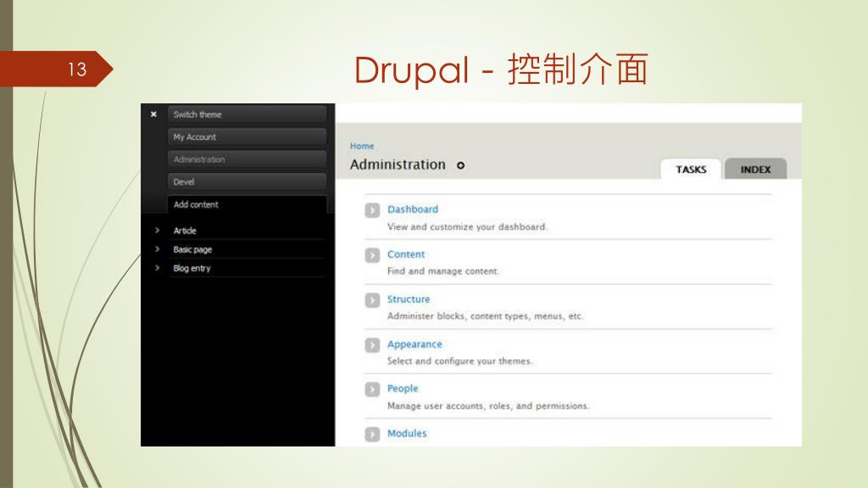
Task: Click the slide number 13 badge
Action: pyautogui.click(x=55, y=69)
